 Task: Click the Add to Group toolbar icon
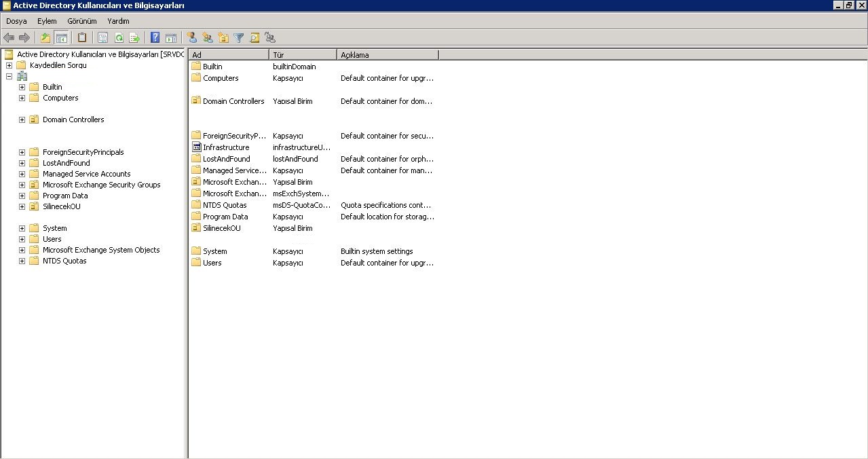point(270,38)
